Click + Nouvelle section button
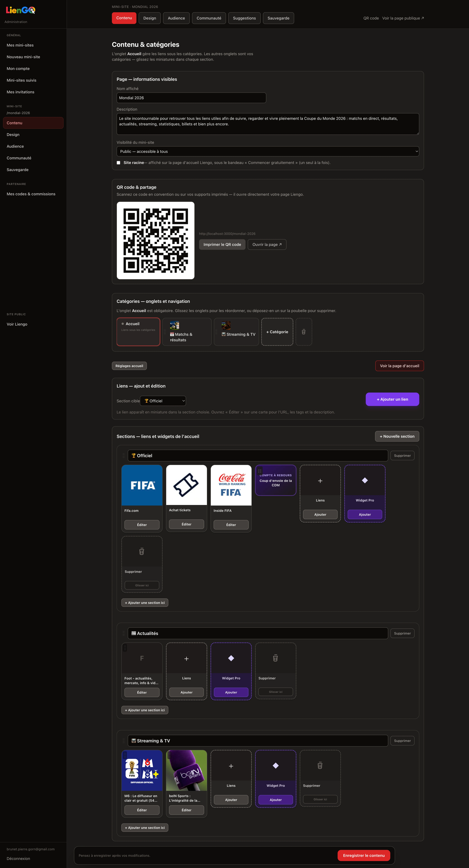The width and height of the screenshot is (469, 868). (397, 436)
